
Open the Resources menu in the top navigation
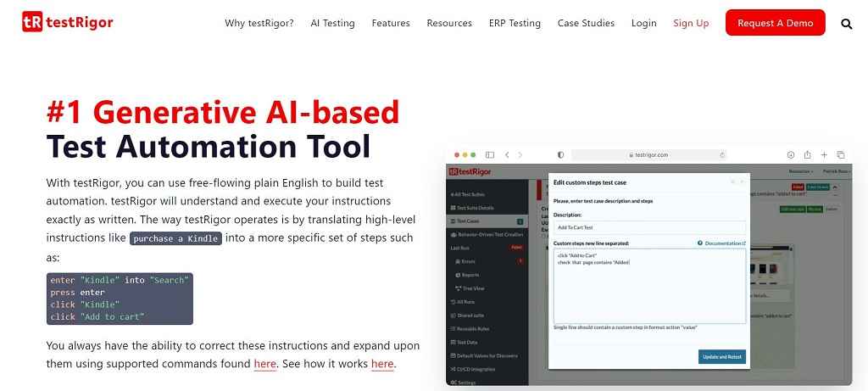pos(449,23)
